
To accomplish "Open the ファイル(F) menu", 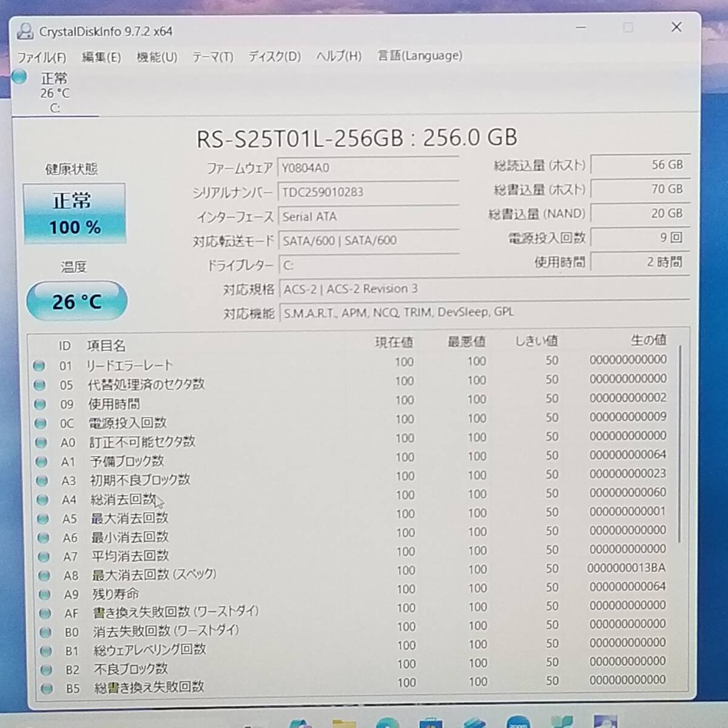I will click(x=41, y=58).
